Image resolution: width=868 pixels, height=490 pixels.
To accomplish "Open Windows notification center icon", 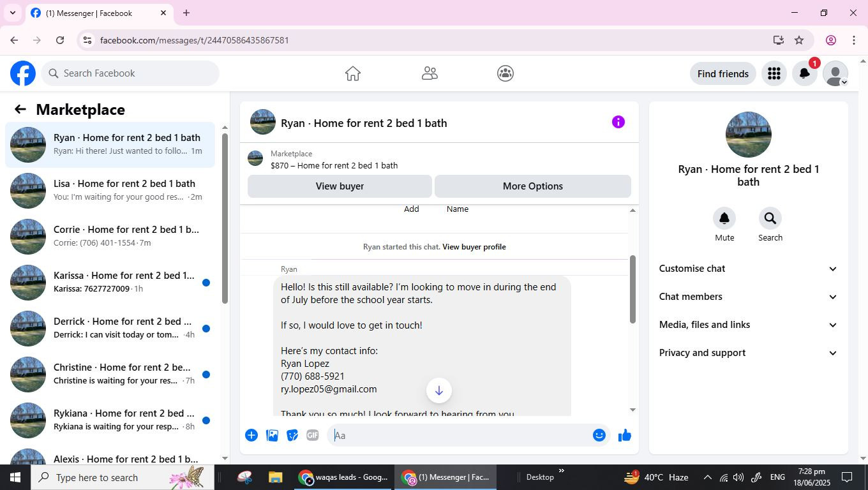I will click(x=847, y=477).
